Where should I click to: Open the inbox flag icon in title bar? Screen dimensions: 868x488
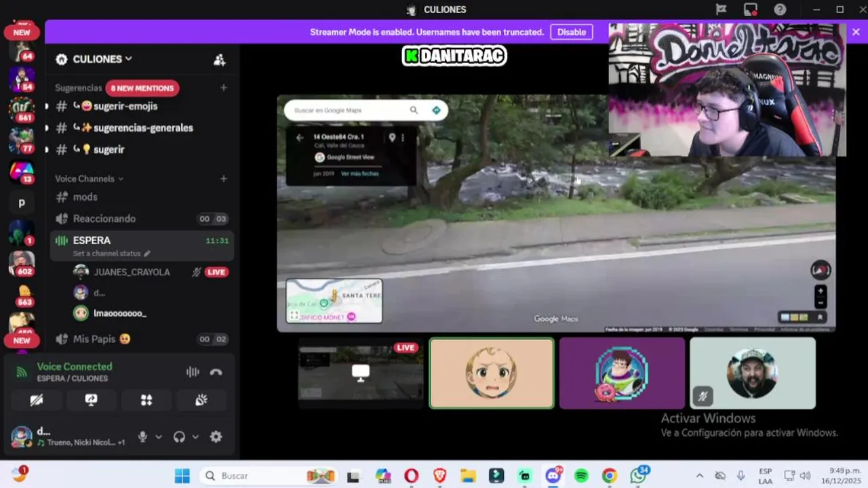coord(721,9)
